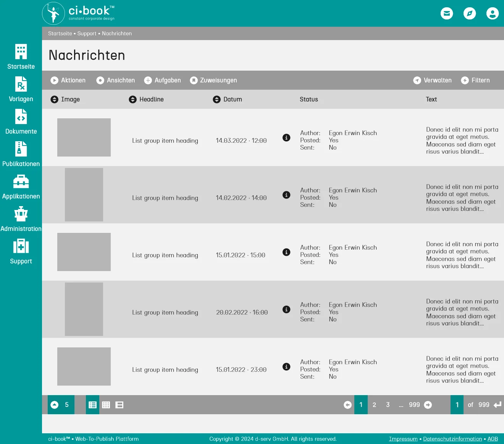The height and width of the screenshot is (444, 504).
Task: Click Startseite breadcrumb link
Action: 60,34
